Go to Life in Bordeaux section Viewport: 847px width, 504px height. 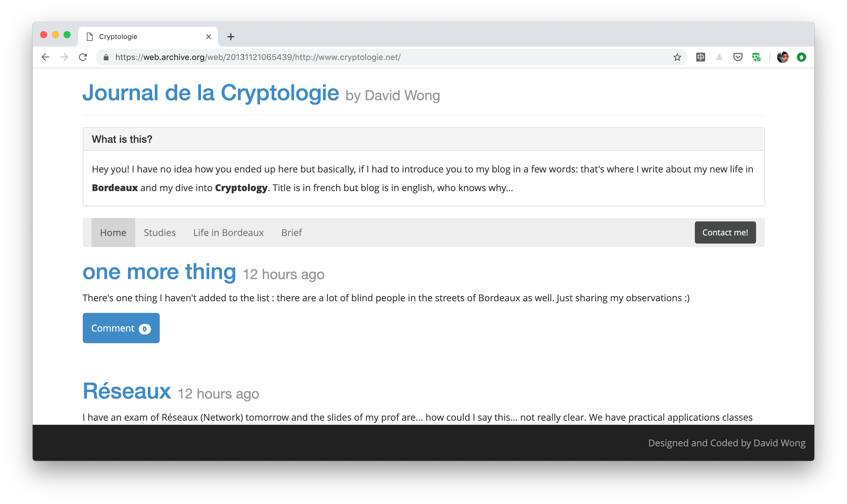tap(228, 233)
